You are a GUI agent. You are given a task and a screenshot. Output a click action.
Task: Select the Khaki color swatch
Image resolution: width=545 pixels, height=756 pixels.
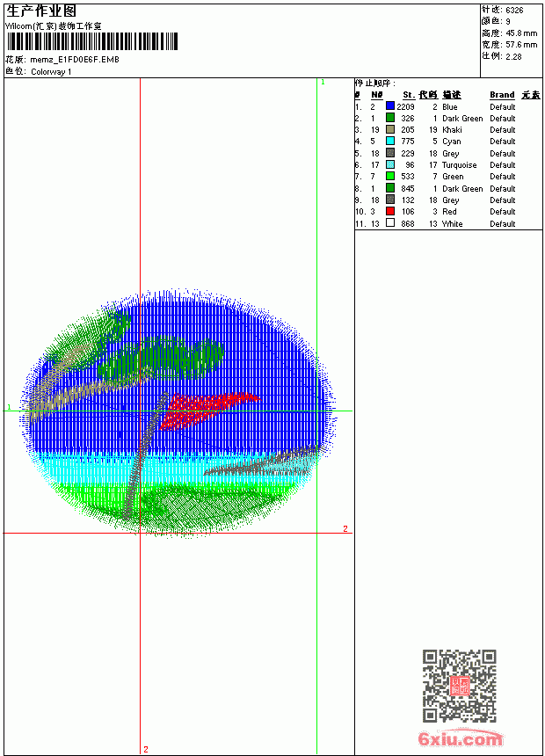(x=390, y=129)
